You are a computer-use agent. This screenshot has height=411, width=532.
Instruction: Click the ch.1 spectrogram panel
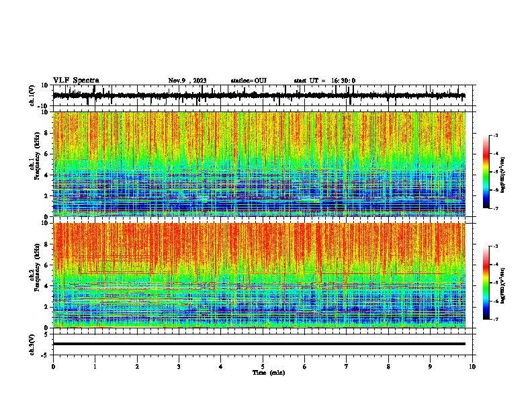259,164
